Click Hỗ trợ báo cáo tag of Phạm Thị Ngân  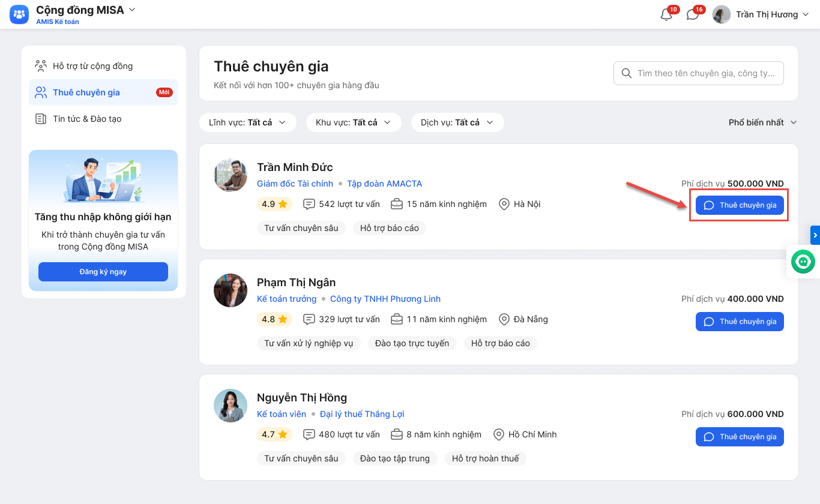[501, 343]
